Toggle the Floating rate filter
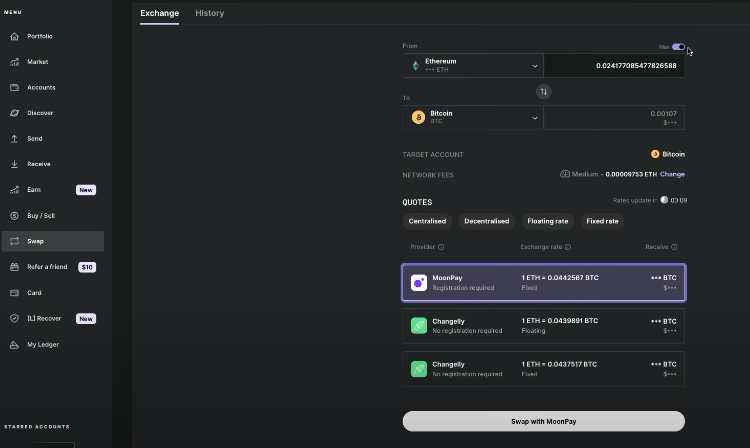This screenshot has width=750, height=448. point(548,221)
